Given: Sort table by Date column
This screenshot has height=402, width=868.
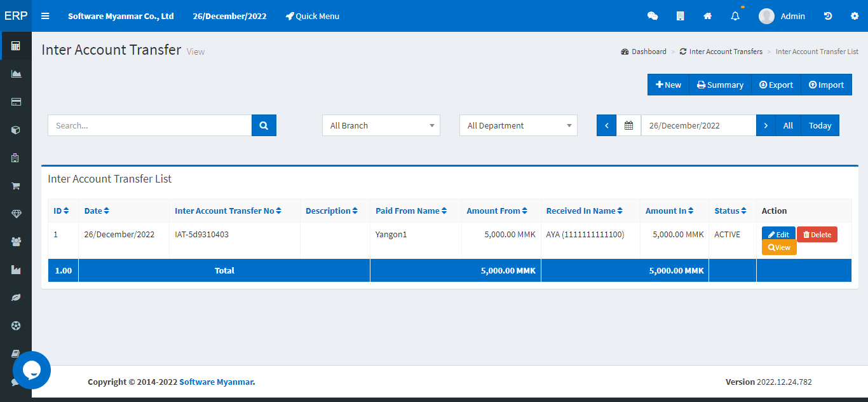Looking at the screenshot, I should [97, 211].
